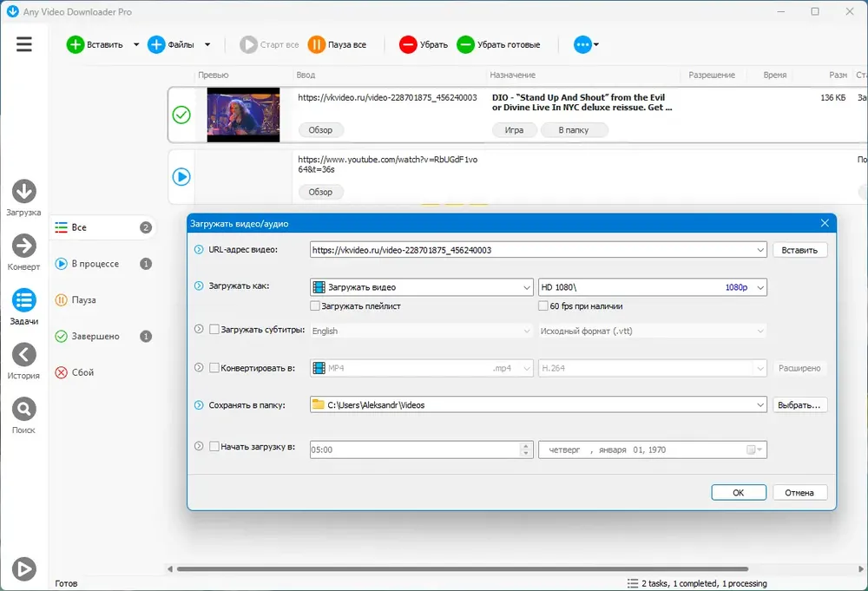
Task: Expand the URL-адрес видео dropdown
Action: tap(760, 250)
